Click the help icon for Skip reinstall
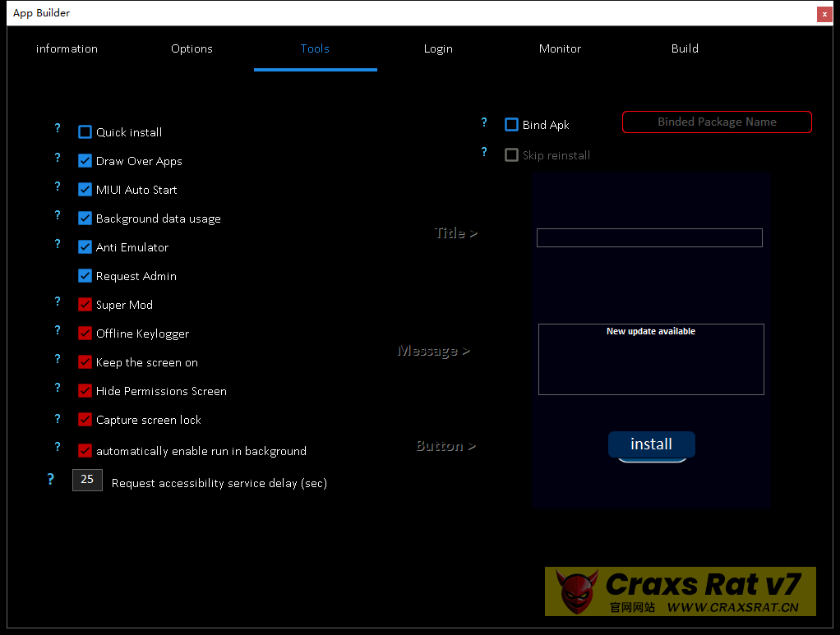This screenshot has width=840, height=635. click(x=483, y=152)
